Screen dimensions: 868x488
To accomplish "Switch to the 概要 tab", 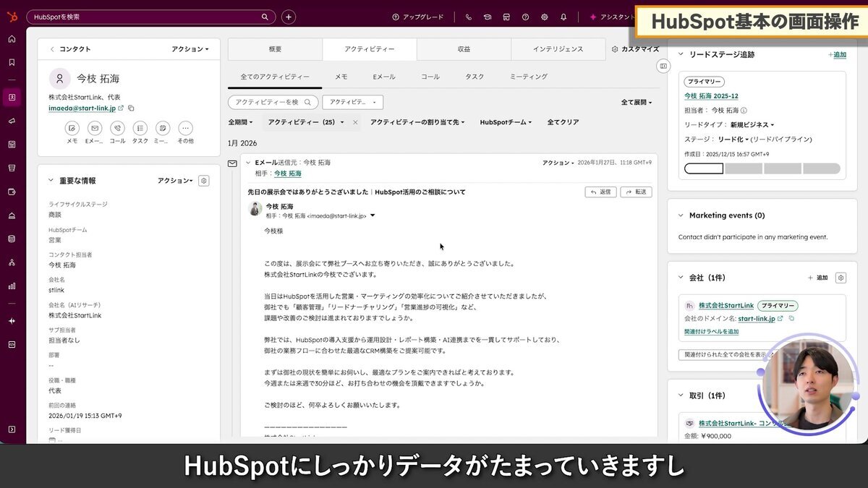I will coord(275,48).
